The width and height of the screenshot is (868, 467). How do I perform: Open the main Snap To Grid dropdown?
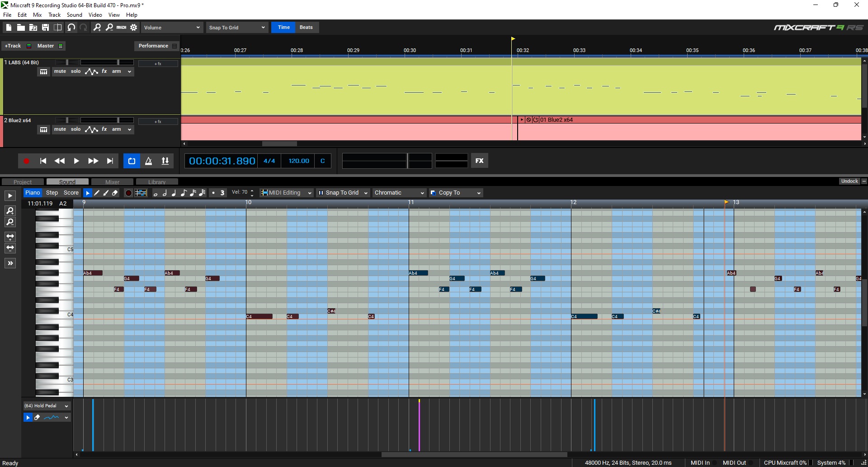click(237, 28)
